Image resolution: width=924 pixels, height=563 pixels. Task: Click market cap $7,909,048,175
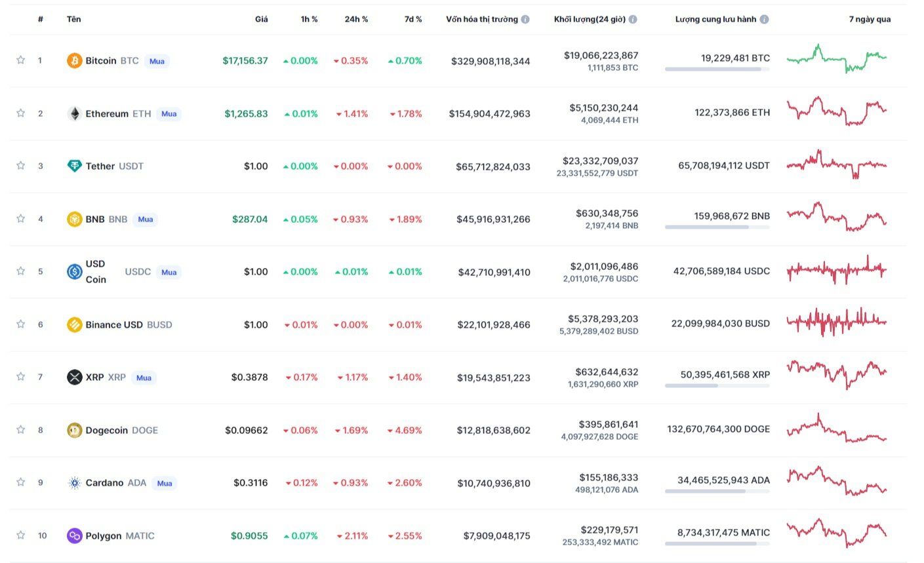pos(496,536)
